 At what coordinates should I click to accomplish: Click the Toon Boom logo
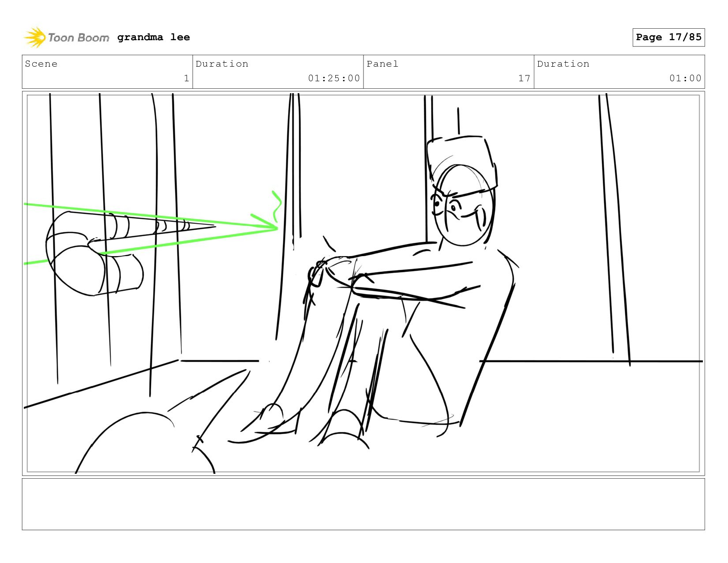click(x=66, y=38)
